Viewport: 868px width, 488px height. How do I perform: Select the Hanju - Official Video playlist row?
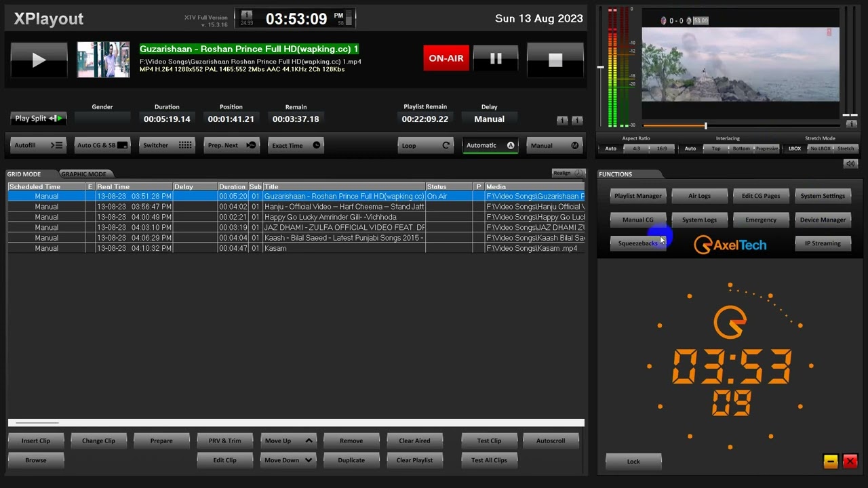coord(296,207)
